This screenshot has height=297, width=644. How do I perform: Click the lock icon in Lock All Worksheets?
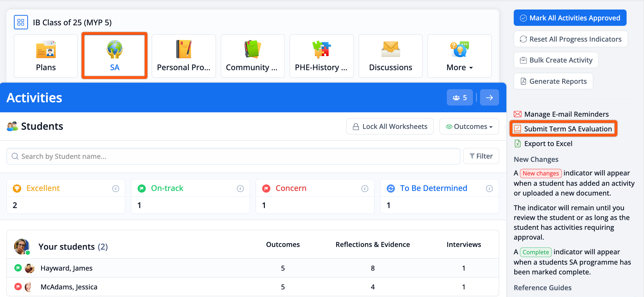(356, 126)
